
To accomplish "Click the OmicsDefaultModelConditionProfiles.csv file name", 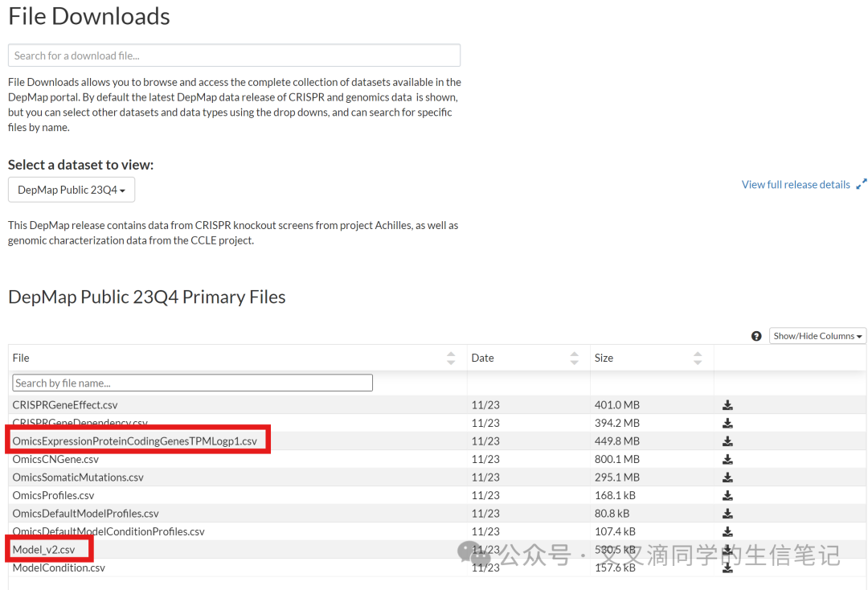I will tap(108, 531).
